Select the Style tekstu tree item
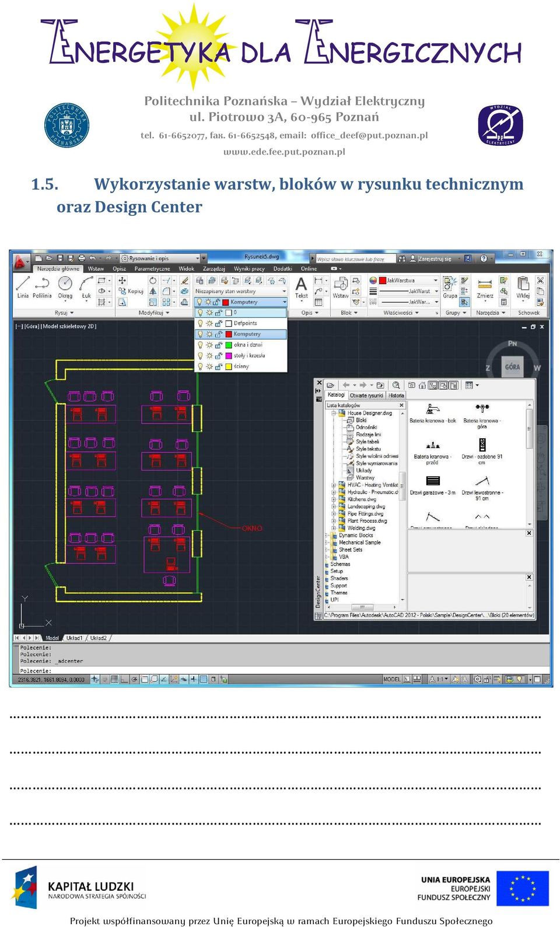Viewport: 560px width, 927px height. [368, 449]
